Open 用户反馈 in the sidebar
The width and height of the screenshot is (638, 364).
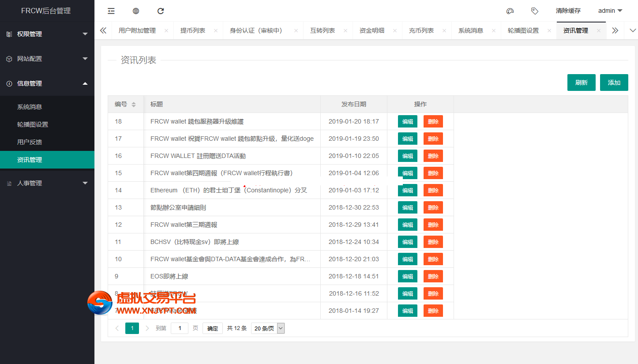pos(47,142)
